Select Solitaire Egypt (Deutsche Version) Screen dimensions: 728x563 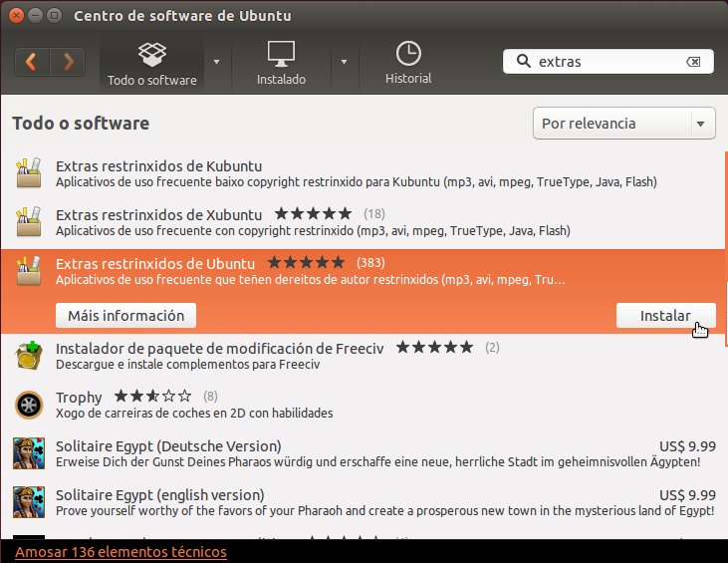click(x=363, y=453)
